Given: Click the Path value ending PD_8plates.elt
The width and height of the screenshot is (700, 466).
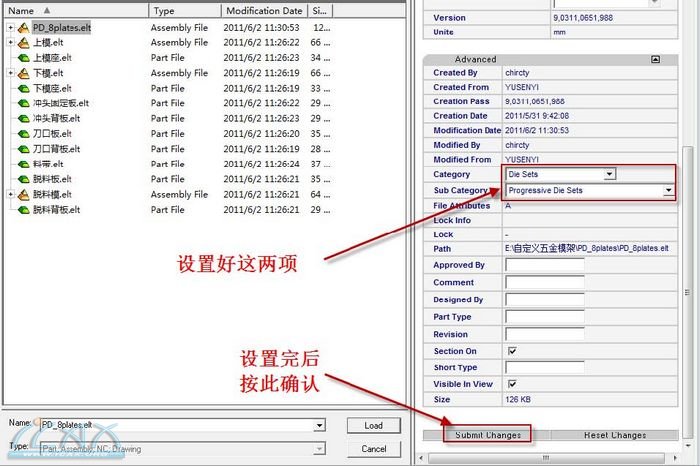Looking at the screenshot, I should pyautogui.click(x=587, y=248).
